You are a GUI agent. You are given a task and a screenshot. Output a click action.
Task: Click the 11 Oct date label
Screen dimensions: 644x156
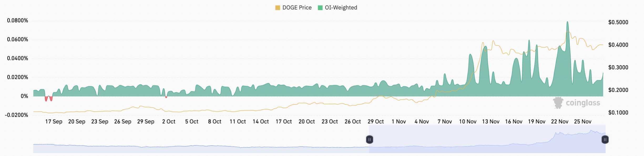pos(238,122)
